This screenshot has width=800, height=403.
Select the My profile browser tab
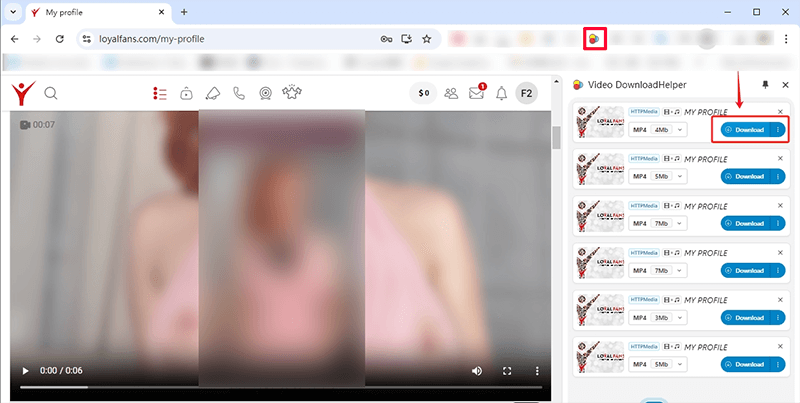pos(97,12)
